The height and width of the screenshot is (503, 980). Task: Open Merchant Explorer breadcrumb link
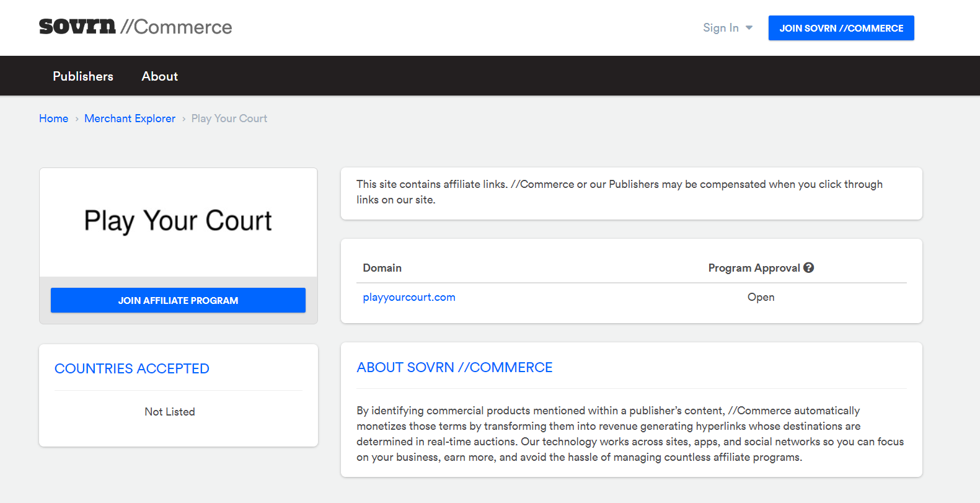click(130, 118)
